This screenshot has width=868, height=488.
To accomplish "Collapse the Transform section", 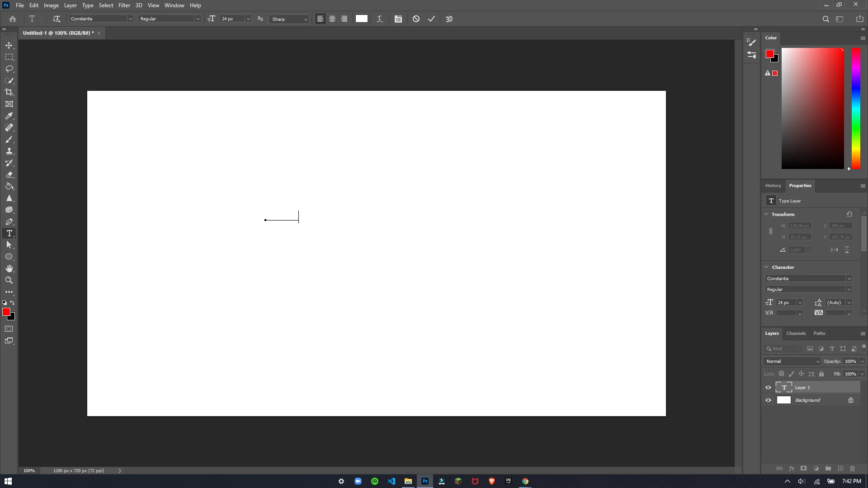I will (766, 214).
